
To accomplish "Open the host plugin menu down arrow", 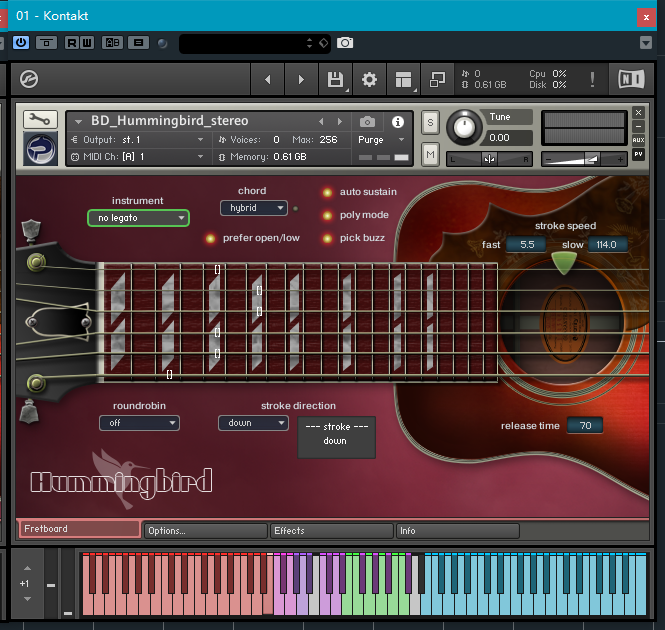I will point(646,42).
